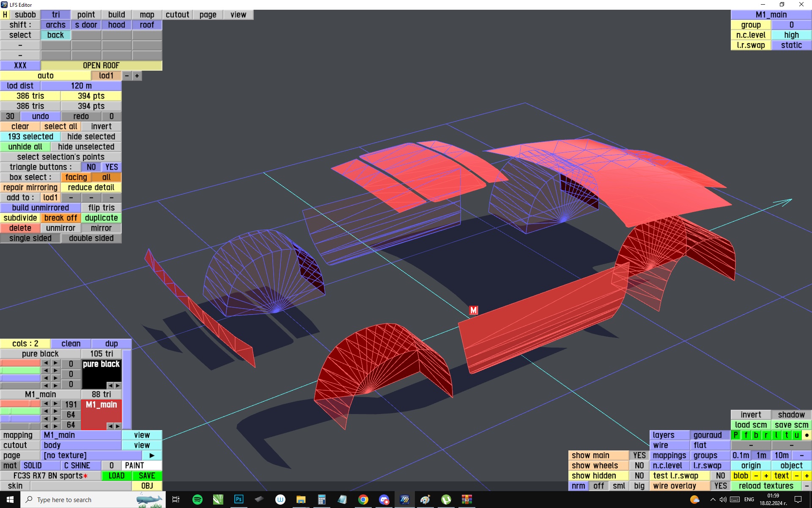This screenshot has height=508, width=812.
Task: Toggle show wheels NO option
Action: [639, 466]
